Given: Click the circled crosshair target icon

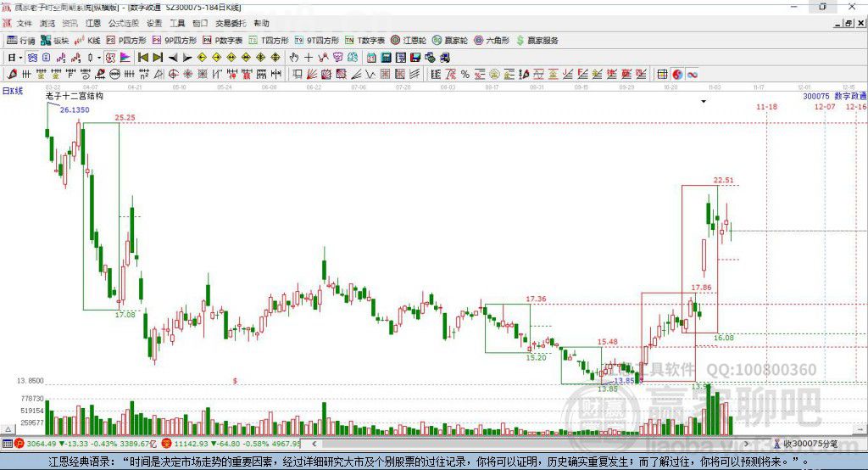Looking at the screenshot, I should [173, 75].
